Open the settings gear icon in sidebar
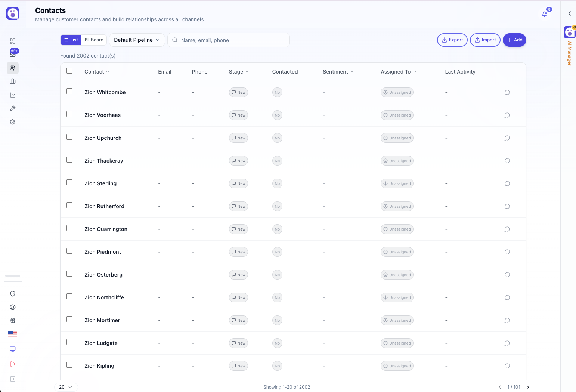This screenshot has width=576, height=392. (13, 122)
